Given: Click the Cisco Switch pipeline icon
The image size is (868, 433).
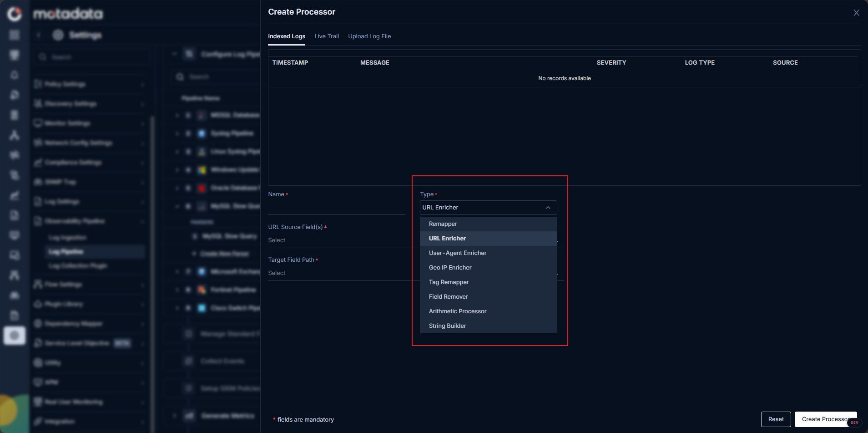Looking at the screenshot, I should (x=202, y=308).
